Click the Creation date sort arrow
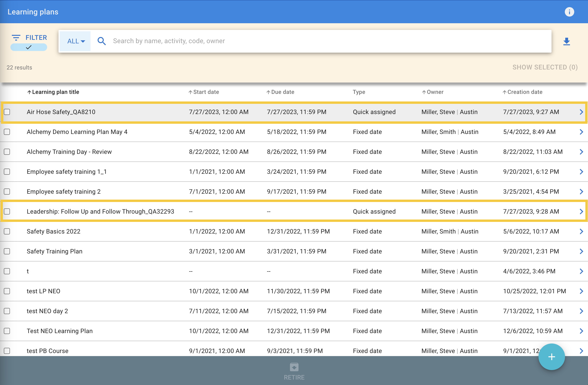This screenshot has height=385, width=588. (505, 92)
